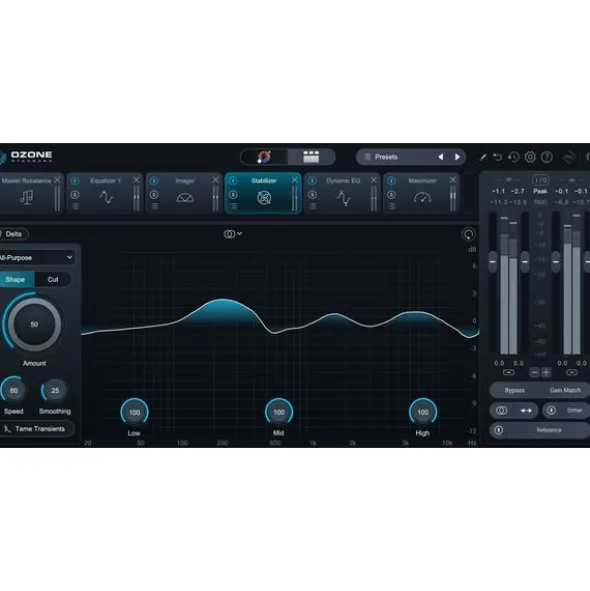Screen dimensions: 590x591
Task: Click the pencil edit icon in top toolbar
Action: [x=483, y=157]
